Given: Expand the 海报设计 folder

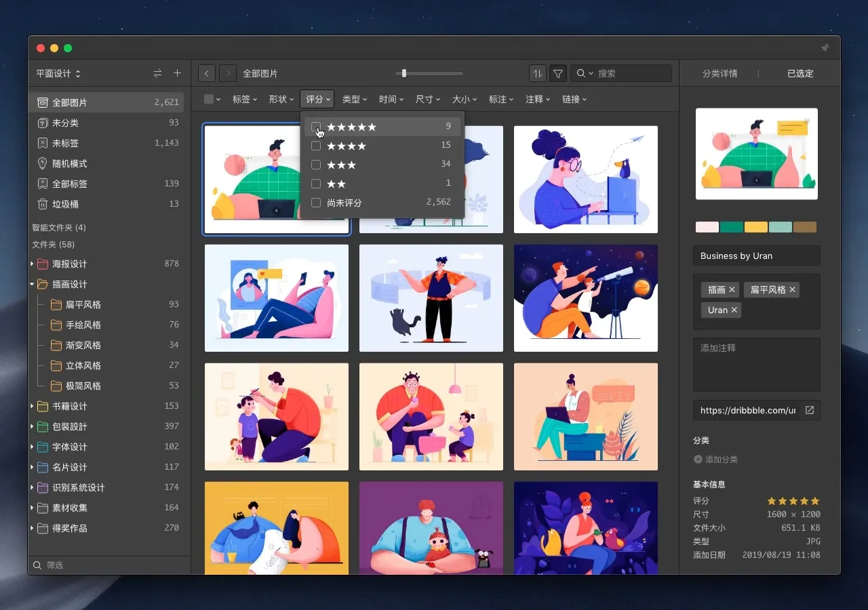Looking at the screenshot, I should click(x=32, y=264).
